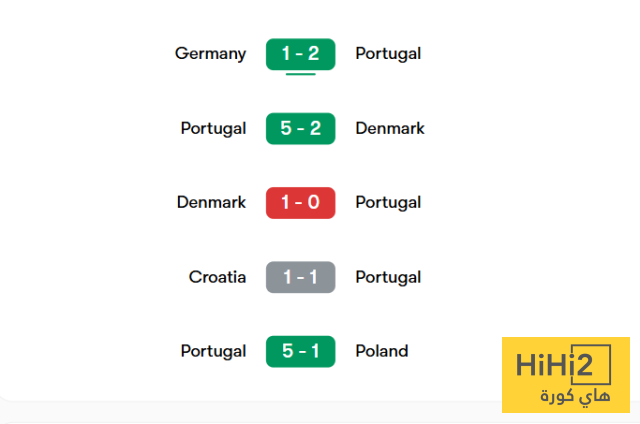The width and height of the screenshot is (640, 424).
Task: Click Portugal left of the 5 - 2 score
Action: tap(213, 129)
